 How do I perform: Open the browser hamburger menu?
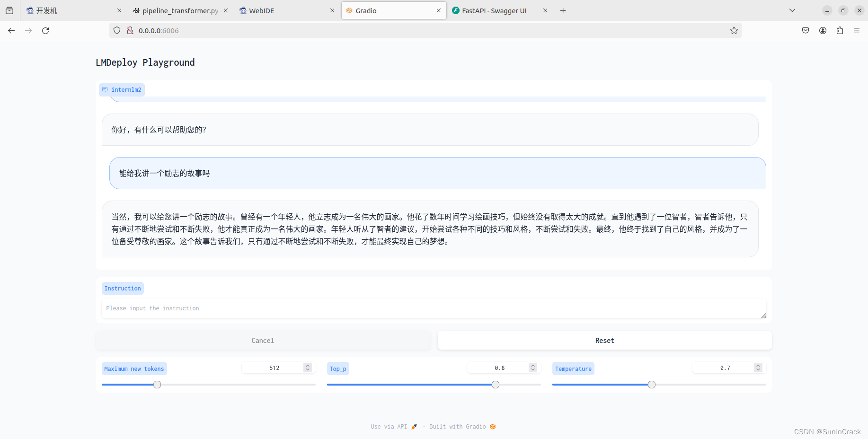point(857,30)
